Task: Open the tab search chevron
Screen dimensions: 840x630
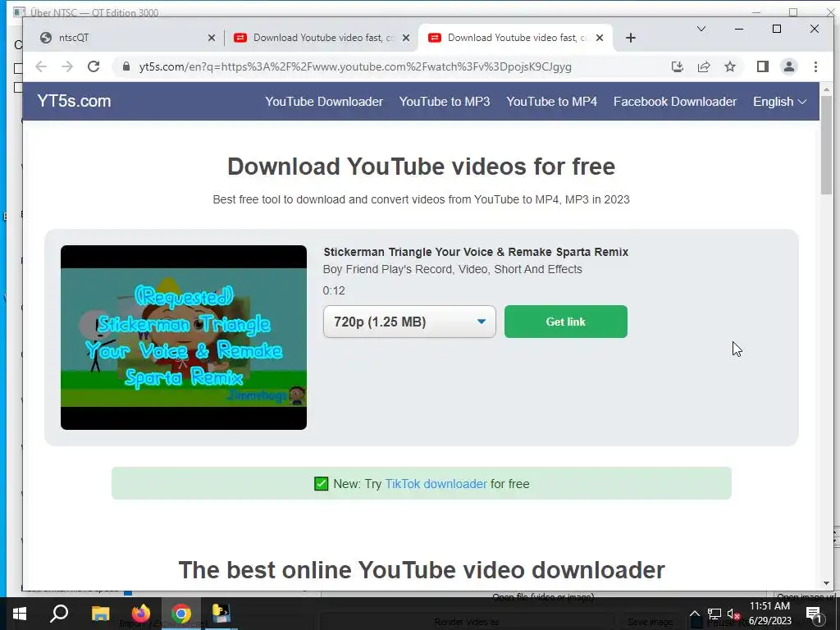Action: [x=701, y=29]
